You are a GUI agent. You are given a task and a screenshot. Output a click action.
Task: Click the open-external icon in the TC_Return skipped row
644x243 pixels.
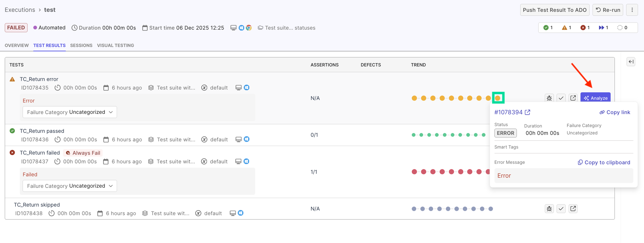pyautogui.click(x=573, y=209)
